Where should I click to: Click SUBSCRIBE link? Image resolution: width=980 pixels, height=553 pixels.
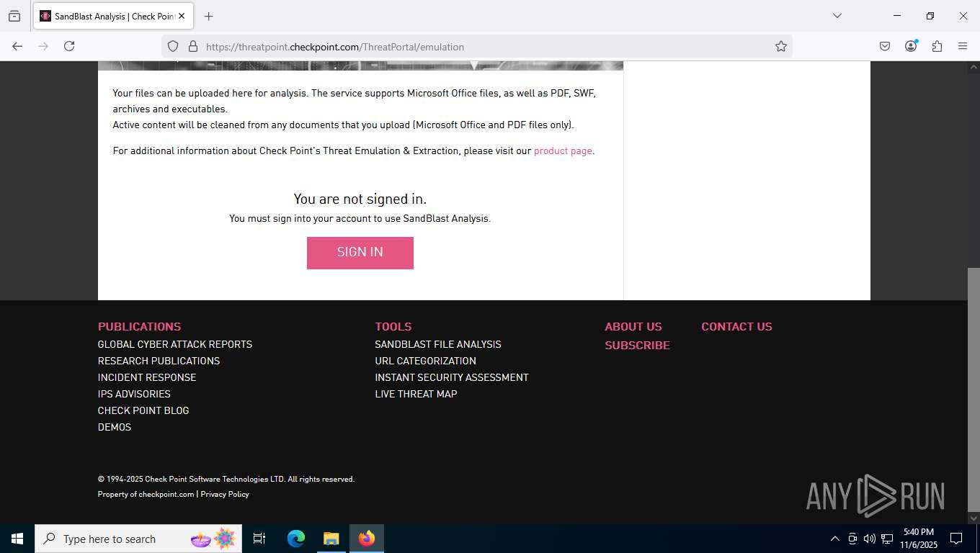click(x=637, y=346)
